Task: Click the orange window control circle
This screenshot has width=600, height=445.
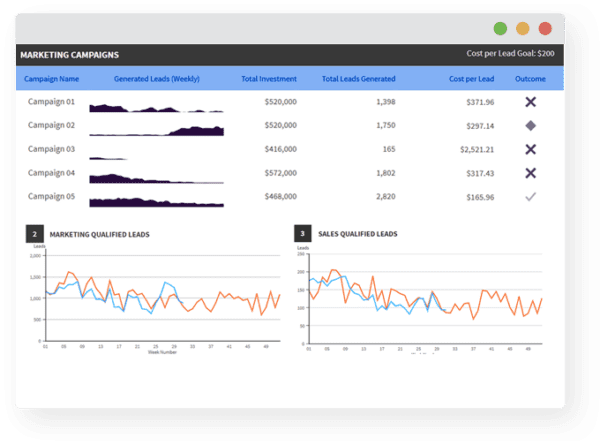Action: point(523,28)
